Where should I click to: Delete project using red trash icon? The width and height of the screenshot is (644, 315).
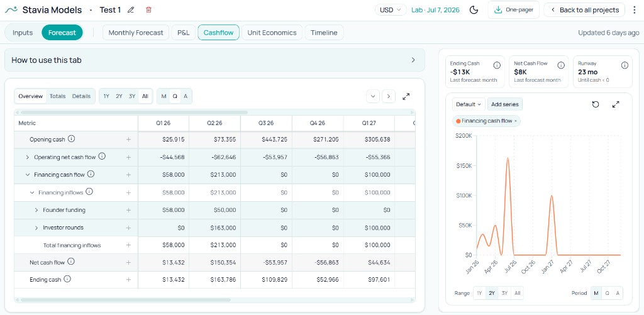click(x=148, y=10)
